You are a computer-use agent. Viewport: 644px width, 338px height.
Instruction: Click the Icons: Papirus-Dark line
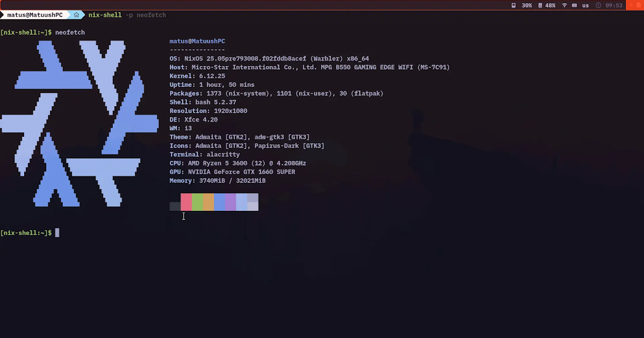point(247,146)
